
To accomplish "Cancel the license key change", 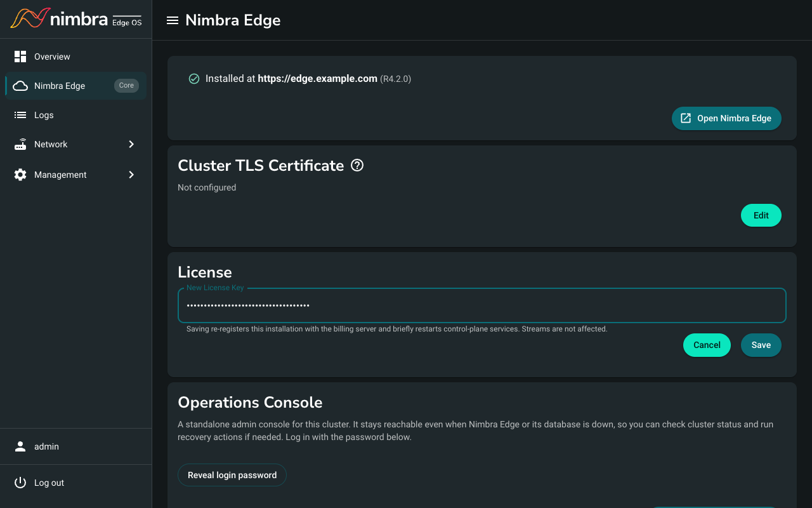I will 707,345.
